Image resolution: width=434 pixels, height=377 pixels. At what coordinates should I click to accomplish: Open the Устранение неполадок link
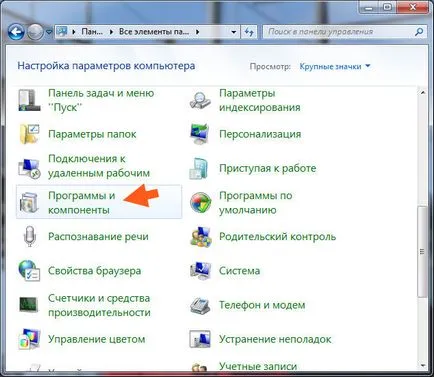pyautogui.click(x=275, y=339)
